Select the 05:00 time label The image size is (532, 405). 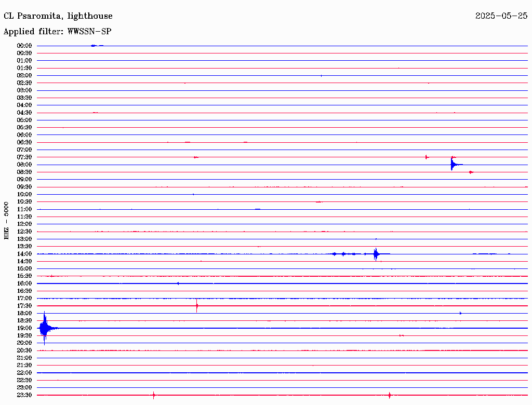[x=24, y=120]
